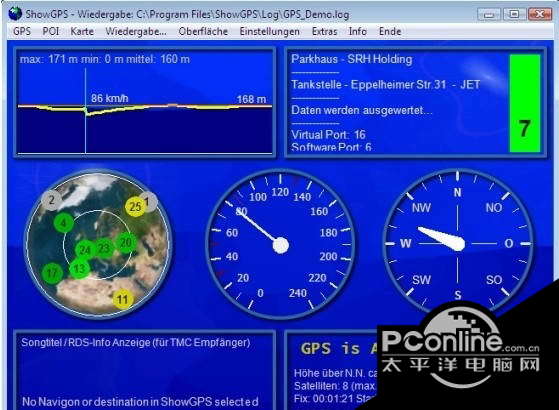Open the Info menu
The image size is (559, 410).
point(358,31)
